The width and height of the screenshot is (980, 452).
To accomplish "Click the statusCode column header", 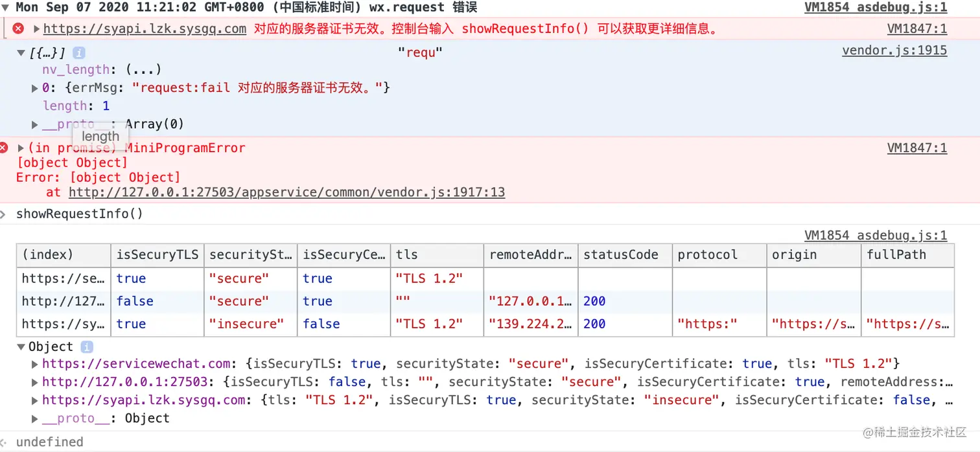I will [x=620, y=254].
